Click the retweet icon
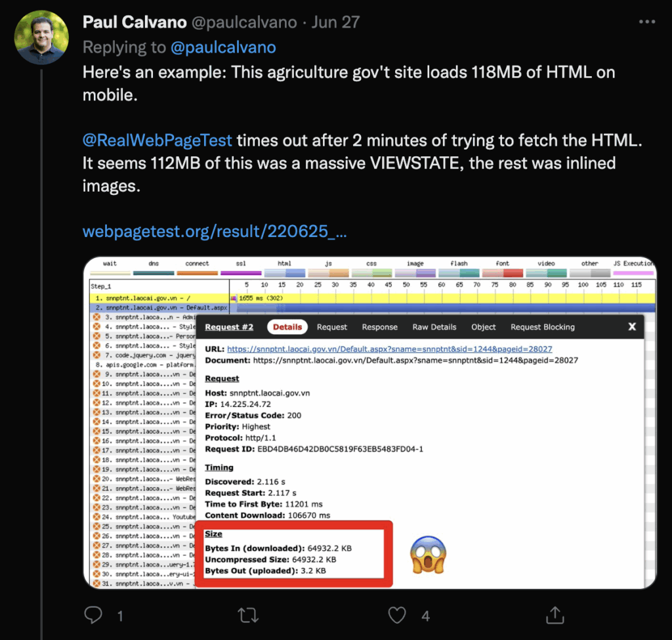Image resolution: width=672 pixels, height=640 pixels. [247, 615]
